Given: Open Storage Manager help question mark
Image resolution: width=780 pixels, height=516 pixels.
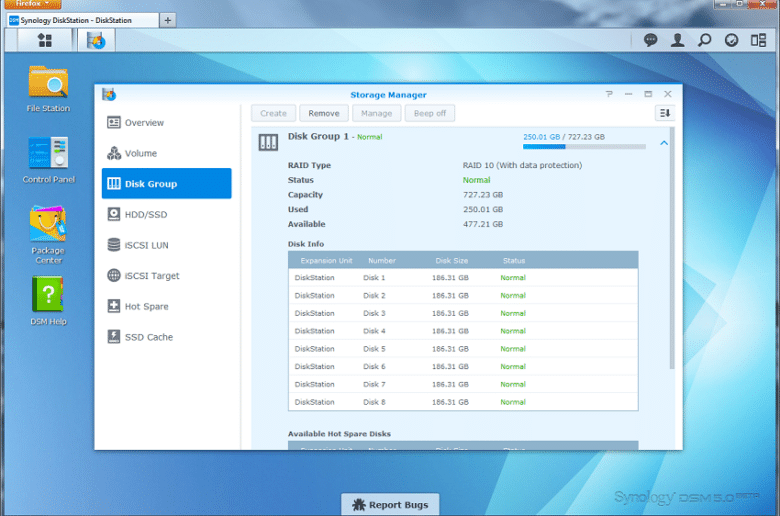Looking at the screenshot, I should coord(609,94).
